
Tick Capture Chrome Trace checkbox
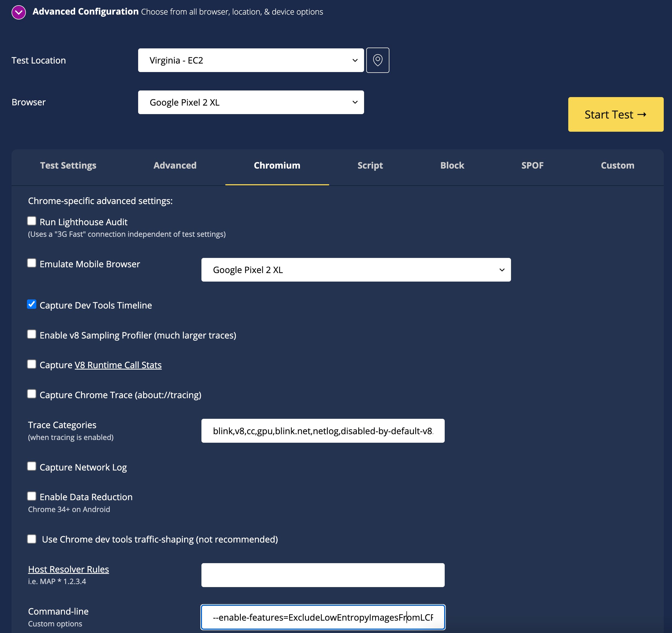tap(32, 394)
